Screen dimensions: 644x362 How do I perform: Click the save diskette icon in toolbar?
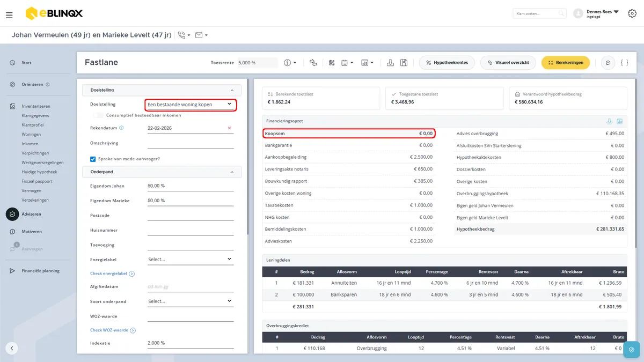pyautogui.click(x=404, y=63)
